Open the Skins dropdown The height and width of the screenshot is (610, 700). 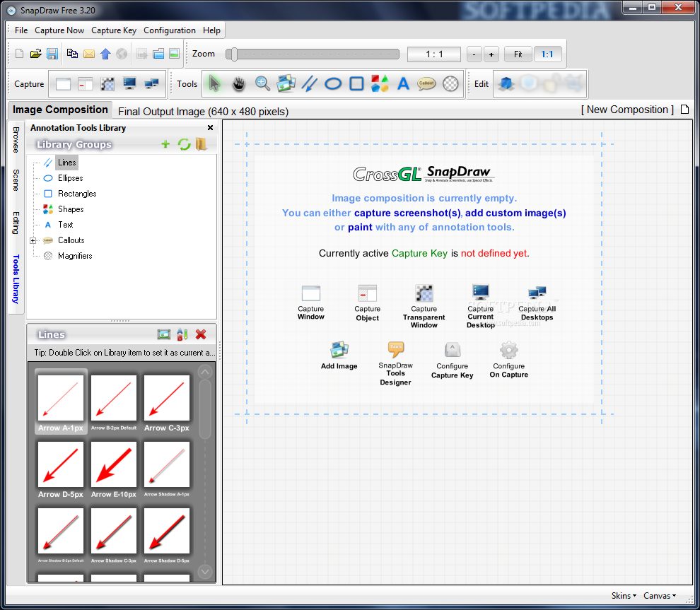(624, 596)
